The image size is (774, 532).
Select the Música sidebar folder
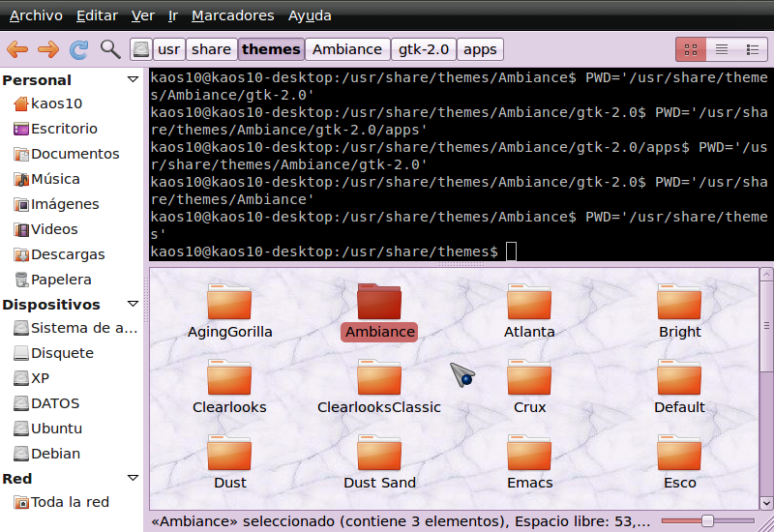[x=54, y=179]
